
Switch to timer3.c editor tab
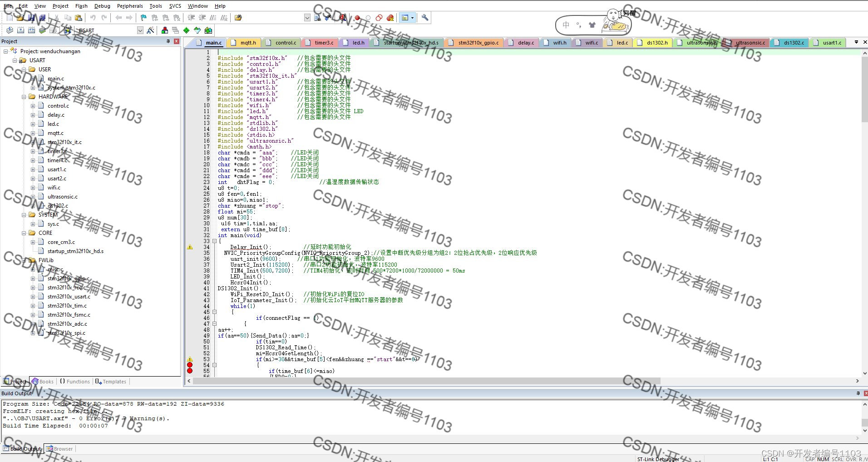(x=320, y=43)
